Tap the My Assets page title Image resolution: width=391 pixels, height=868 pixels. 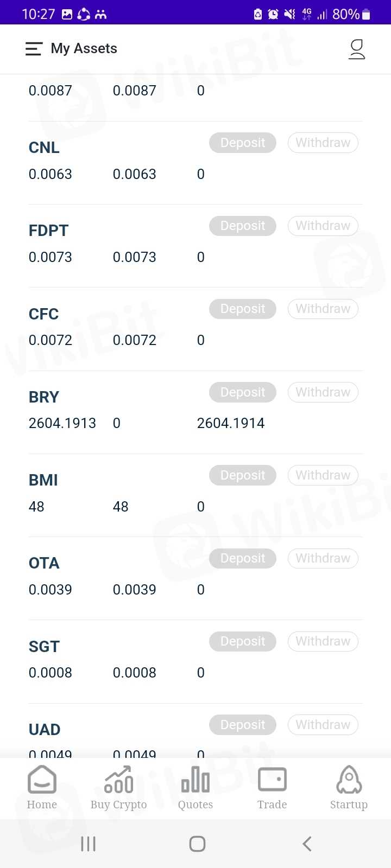[x=84, y=49]
